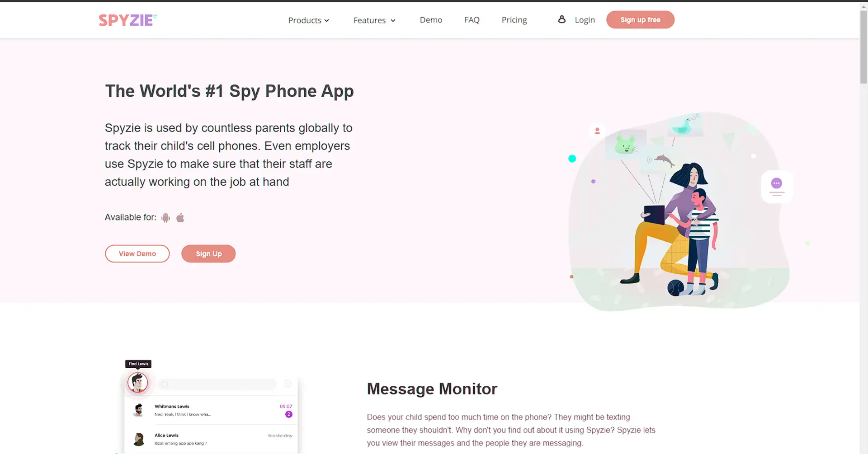The image size is (868, 454).
Task: Click the Android availability icon
Action: (x=166, y=218)
